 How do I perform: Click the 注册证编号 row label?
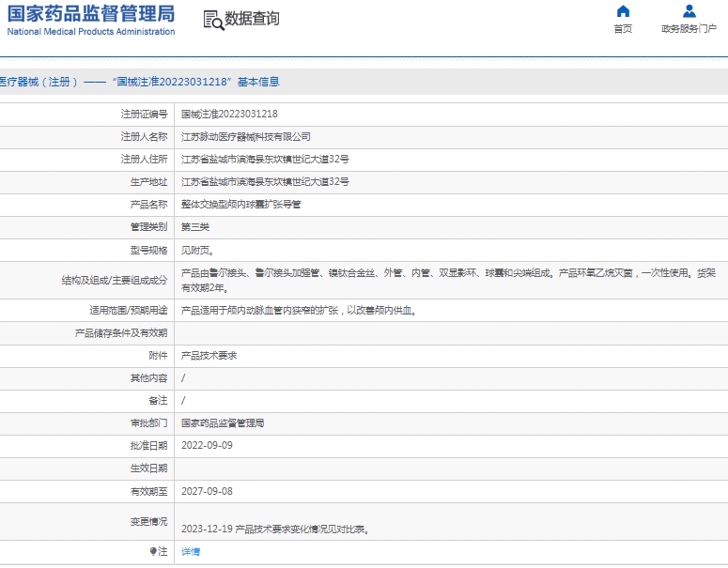click(144, 114)
